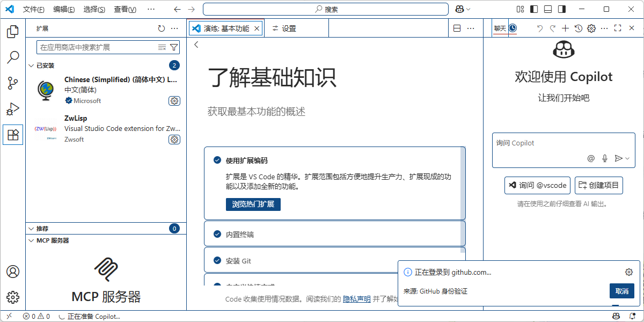Viewport: 644px width, 322px height.
Task: Collapse the 已安装 section
Action: coord(31,65)
